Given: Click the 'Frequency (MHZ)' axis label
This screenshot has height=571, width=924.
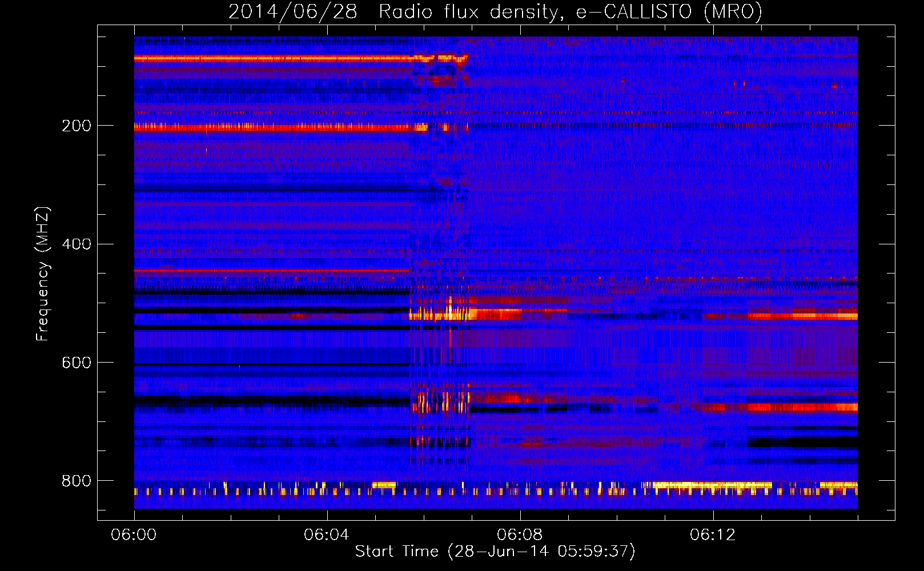Looking at the screenshot, I should (x=42, y=274).
